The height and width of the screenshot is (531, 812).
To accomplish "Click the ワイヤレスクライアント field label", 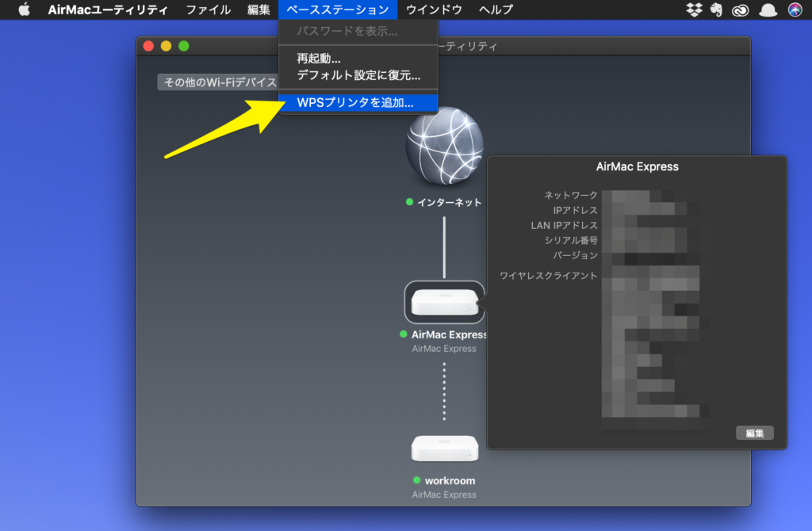I will [549, 275].
